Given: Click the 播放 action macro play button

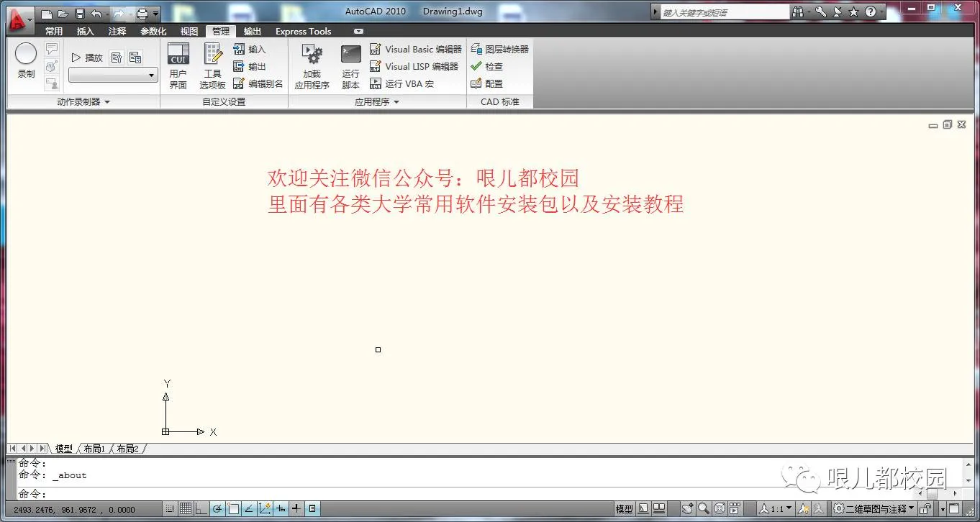Looking at the screenshot, I should (88, 58).
